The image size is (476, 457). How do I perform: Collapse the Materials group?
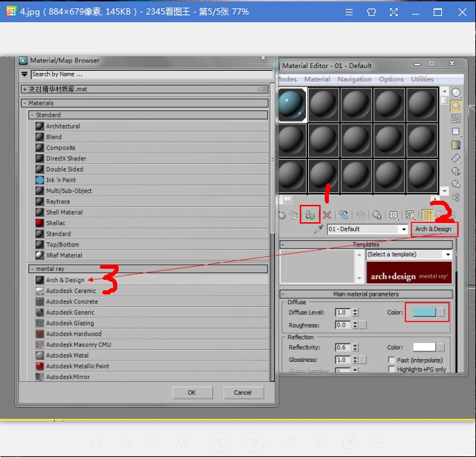24,103
